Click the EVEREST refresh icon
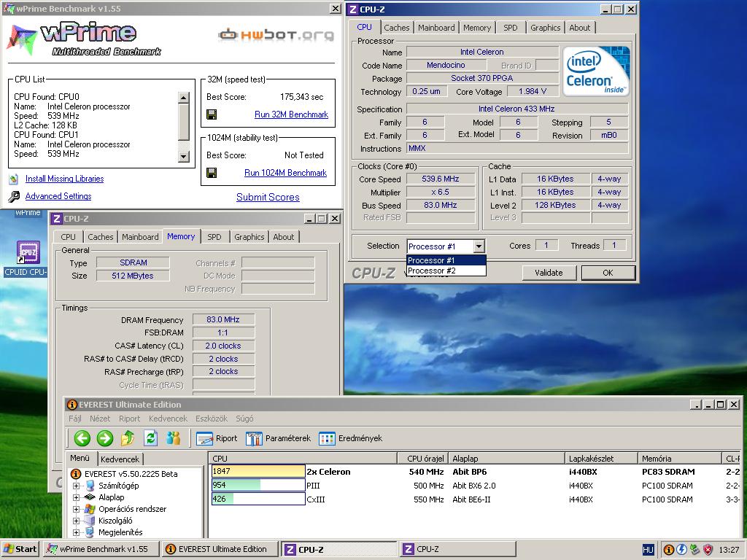Image resolution: width=747 pixels, height=560 pixels. [150, 438]
